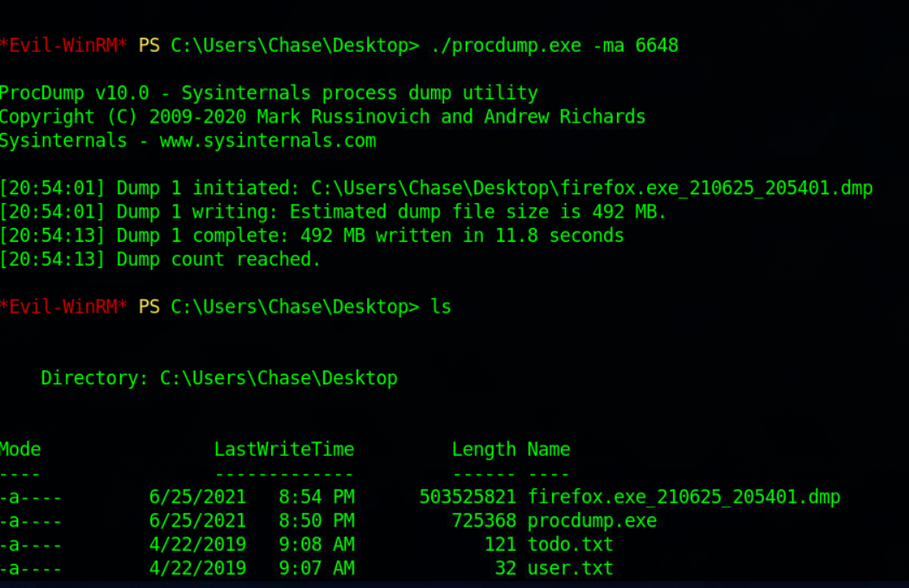909x588 pixels.
Task: Click the 'Name' column header
Action: click(549, 450)
